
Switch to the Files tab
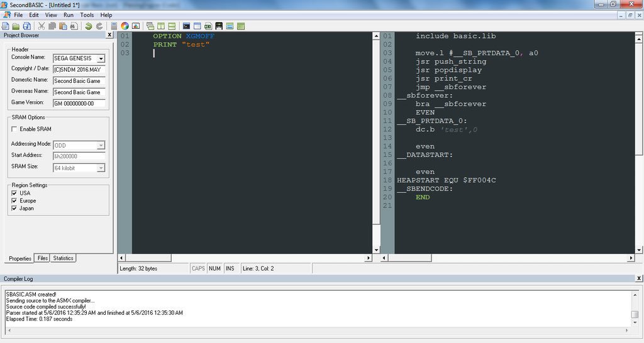pyautogui.click(x=42, y=258)
